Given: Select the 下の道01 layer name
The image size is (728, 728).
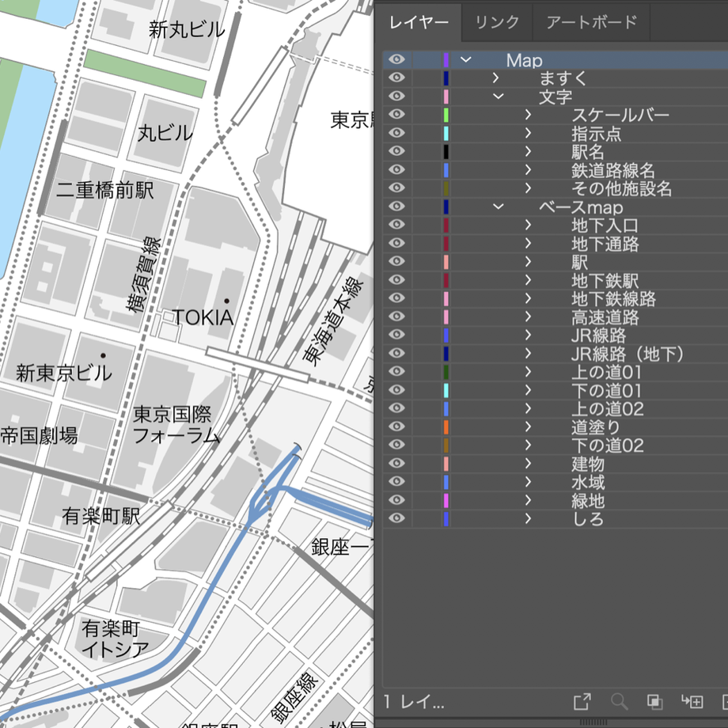Looking at the screenshot, I should click(606, 390).
